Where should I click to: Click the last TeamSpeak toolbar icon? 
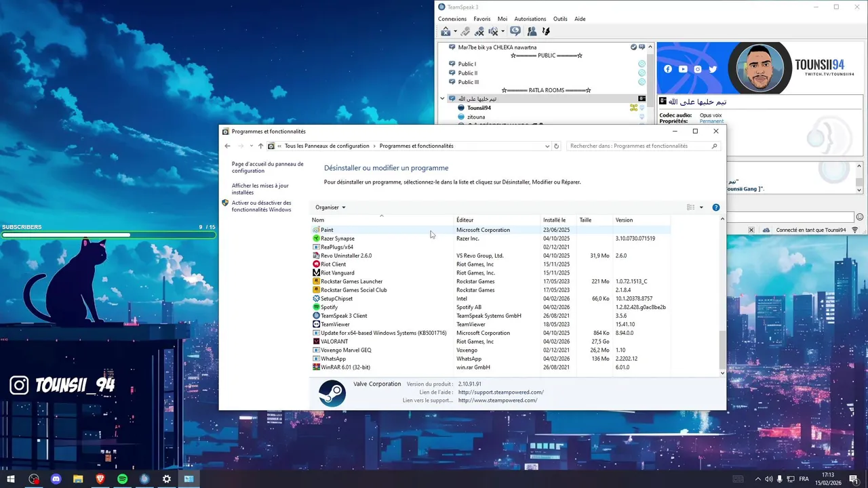pyautogui.click(x=546, y=31)
